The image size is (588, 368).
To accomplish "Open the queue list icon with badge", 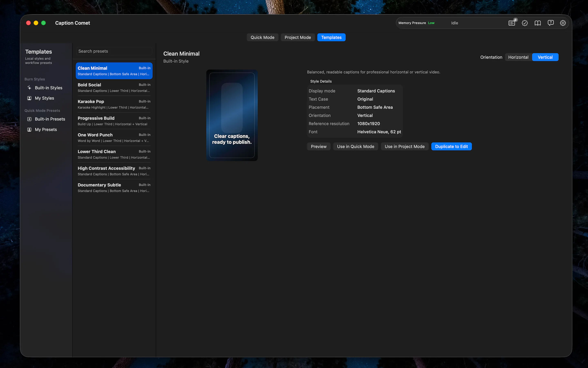I will click(512, 23).
